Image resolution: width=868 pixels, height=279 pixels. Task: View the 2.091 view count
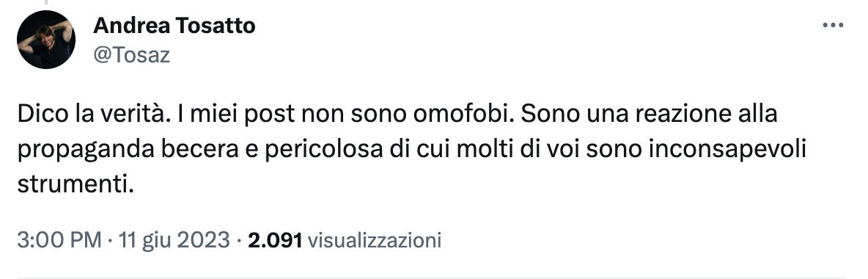point(275,240)
